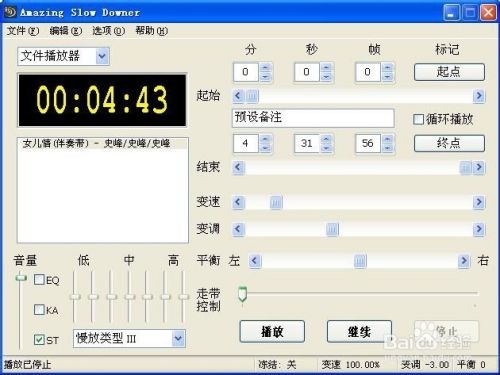Open the 选项 menu
500x375 pixels.
(108, 31)
